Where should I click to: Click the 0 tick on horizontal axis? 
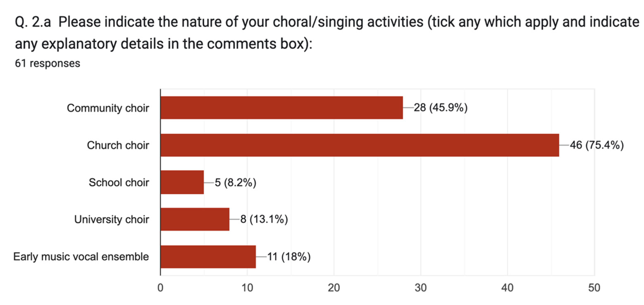pyautogui.click(x=160, y=288)
